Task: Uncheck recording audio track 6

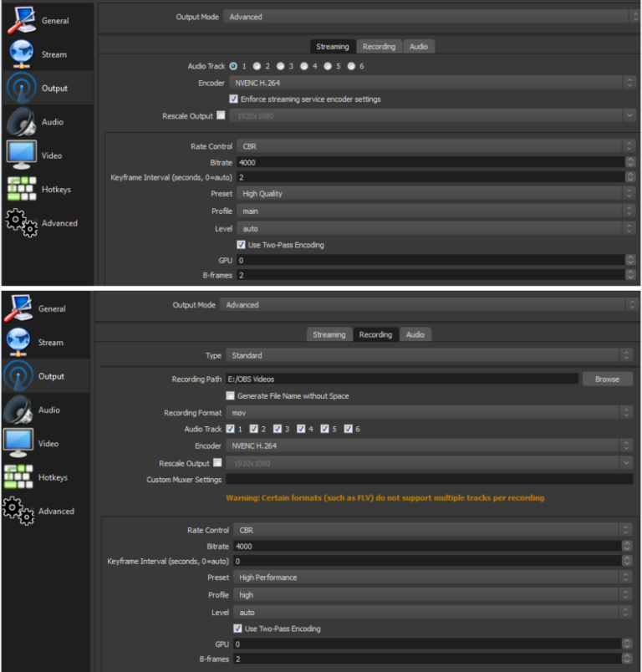Action: pos(348,429)
